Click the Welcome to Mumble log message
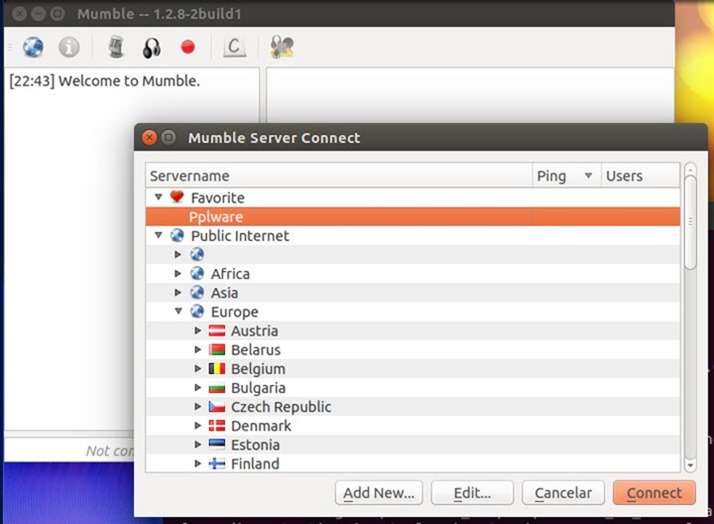Screen dimensions: 714x524 click(x=105, y=81)
